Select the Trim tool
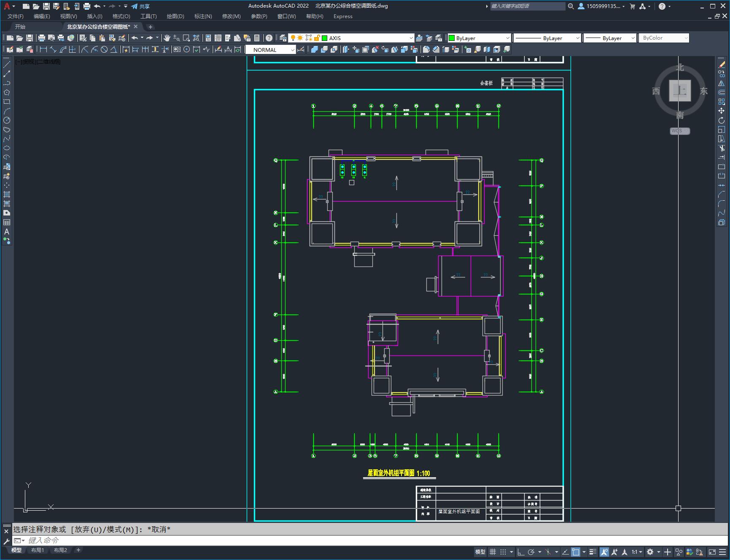730x560 pixels. coord(722,148)
